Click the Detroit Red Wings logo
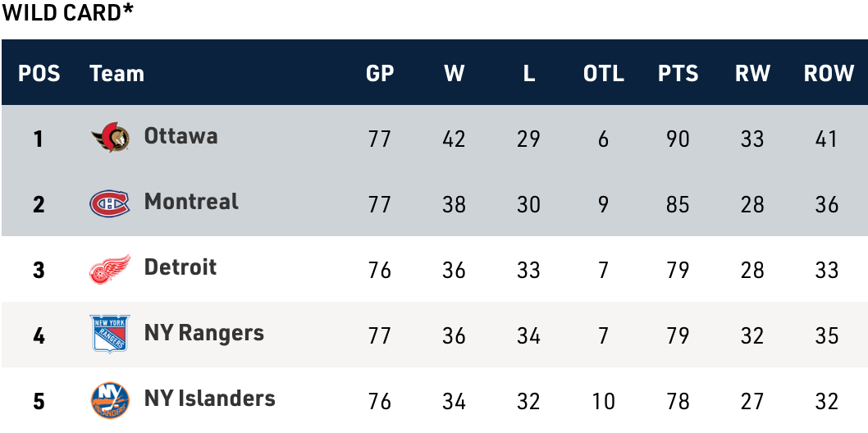Viewport: 868px width, 433px height. pos(110,268)
